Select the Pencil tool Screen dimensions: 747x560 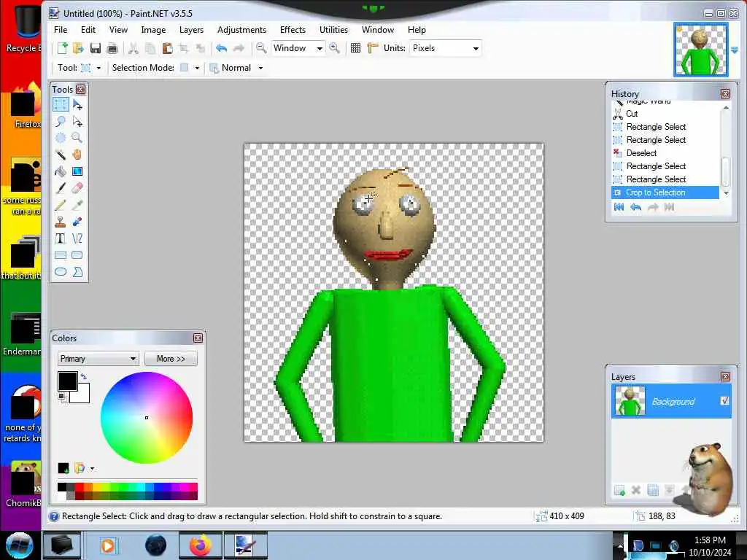coord(61,205)
